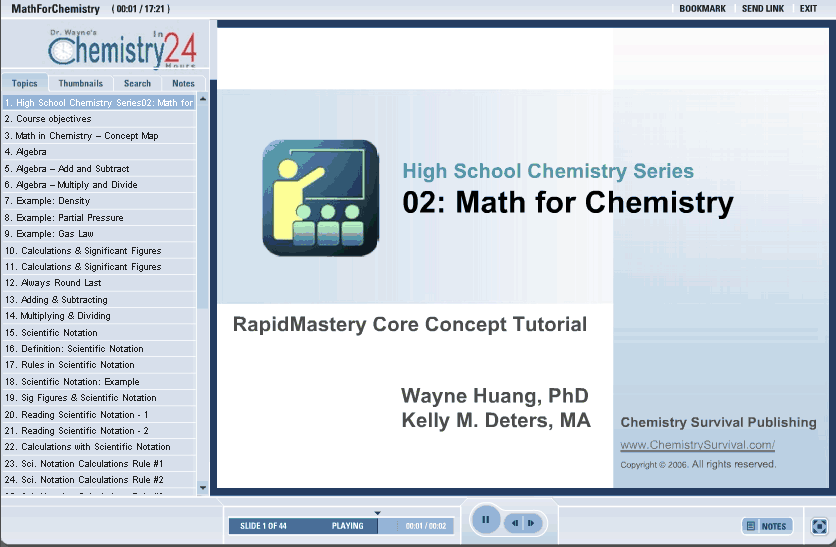This screenshot has width=836, height=547.
Task: Pause the slide playback
Action: (485, 521)
